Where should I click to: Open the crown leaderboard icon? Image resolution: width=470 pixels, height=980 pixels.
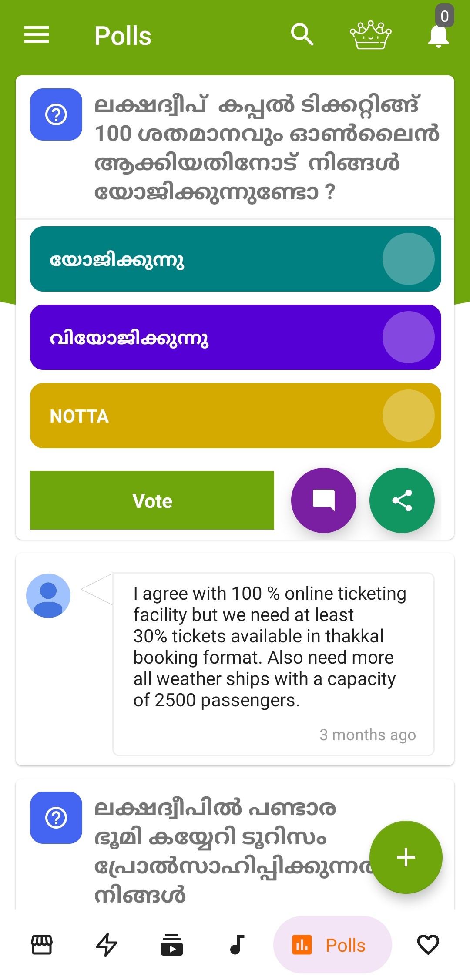coord(370,35)
